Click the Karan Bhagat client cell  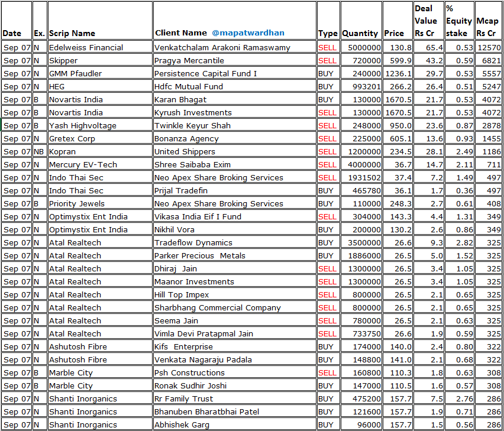tap(235, 99)
